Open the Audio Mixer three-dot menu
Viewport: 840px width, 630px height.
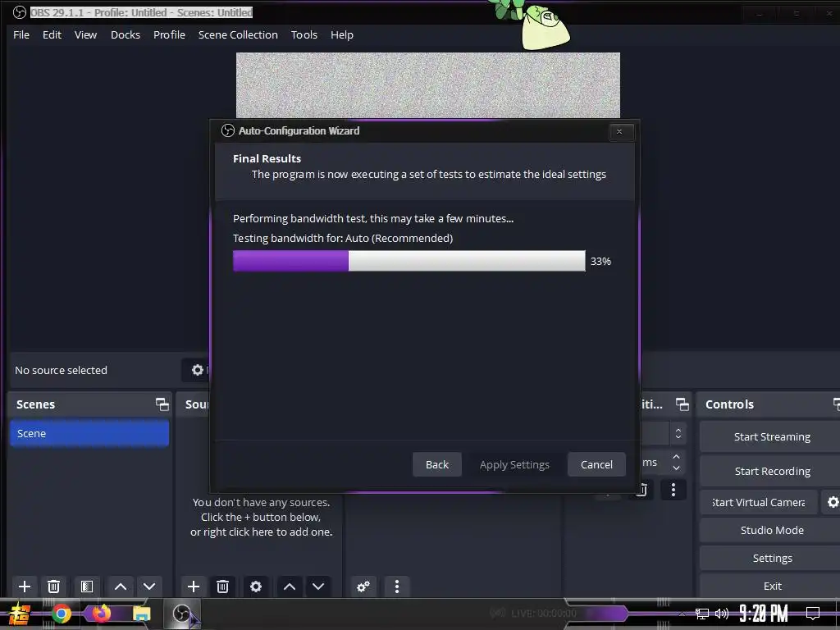397,587
